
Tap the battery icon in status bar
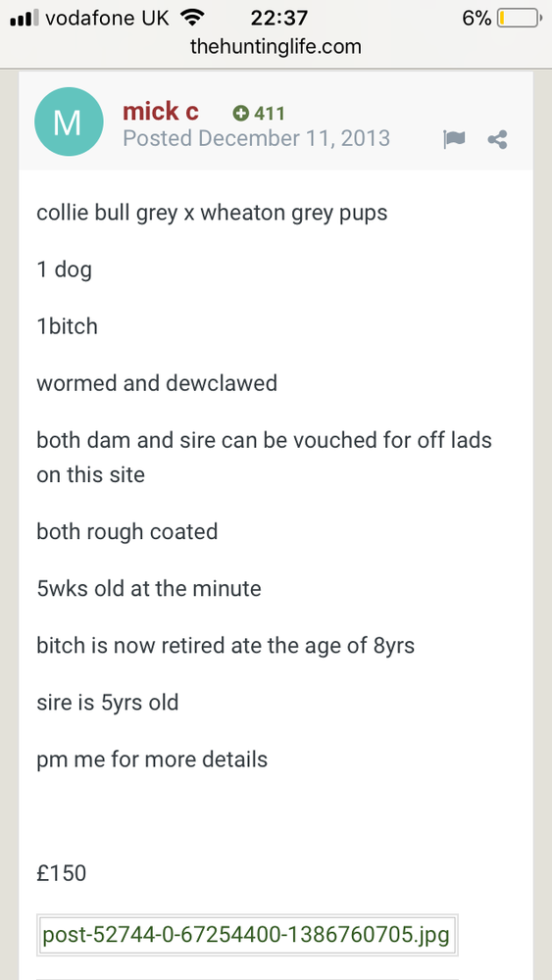tap(520, 18)
